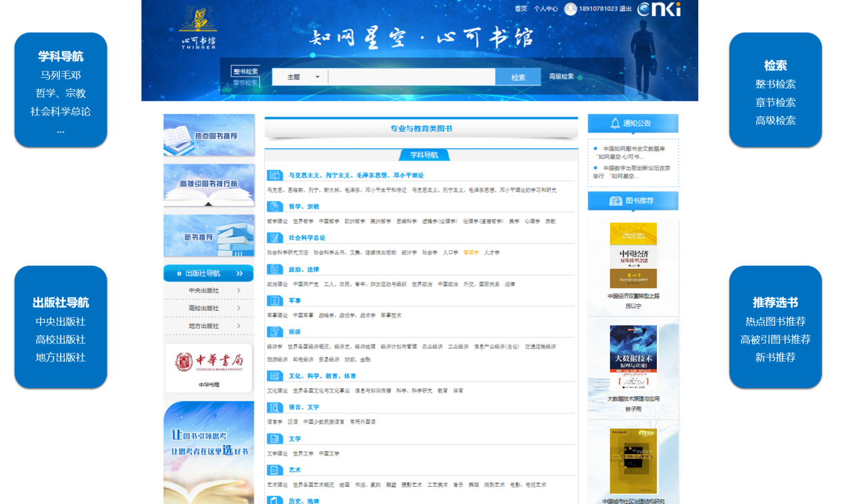Screen dimensions: 844x504
Task: Open the 热点图书推荐 banner
Action: (209, 135)
